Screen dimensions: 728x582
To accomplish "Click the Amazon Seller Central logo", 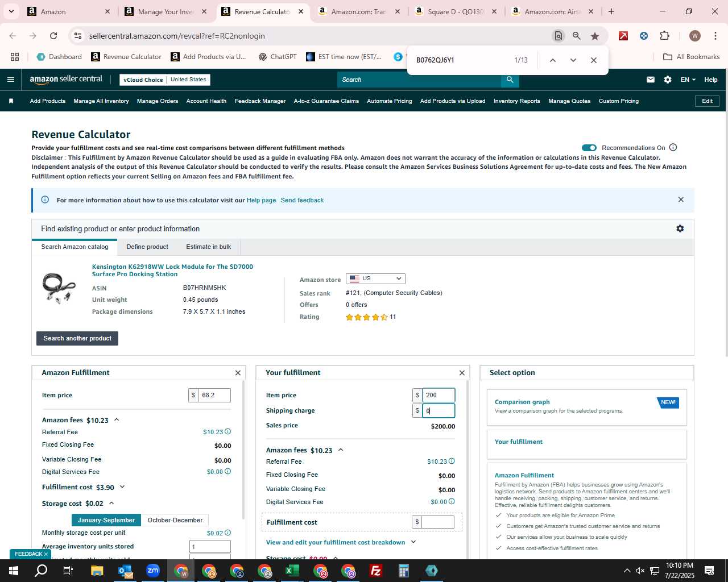I will tap(66, 80).
